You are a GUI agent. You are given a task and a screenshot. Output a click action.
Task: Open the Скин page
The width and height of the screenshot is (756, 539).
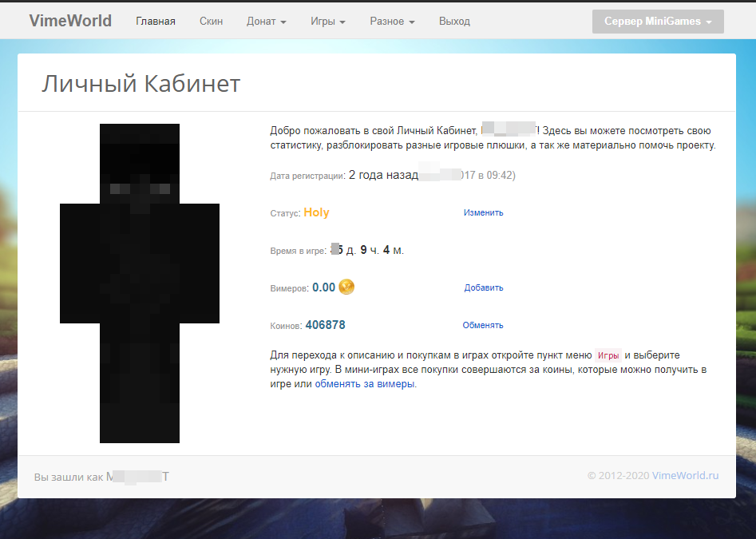(x=212, y=22)
